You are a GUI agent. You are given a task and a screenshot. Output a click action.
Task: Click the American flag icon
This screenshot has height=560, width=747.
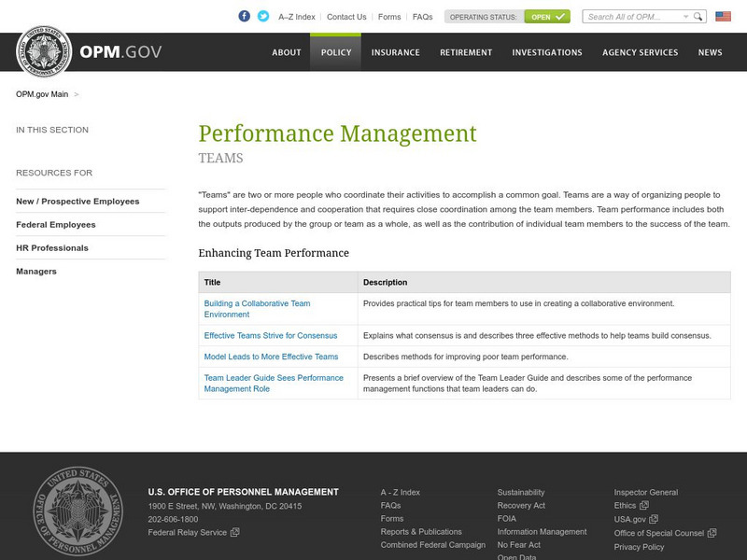[x=723, y=16]
